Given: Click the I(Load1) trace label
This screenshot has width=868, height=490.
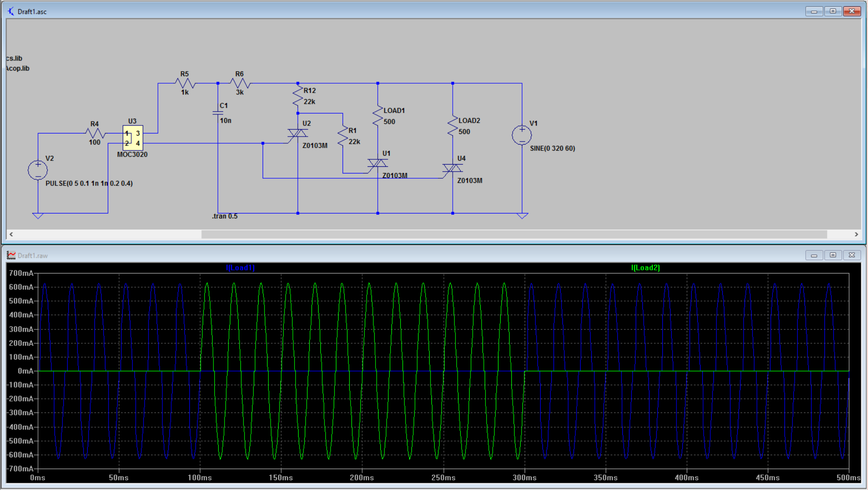Looking at the screenshot, I should (x=240, y=268).
